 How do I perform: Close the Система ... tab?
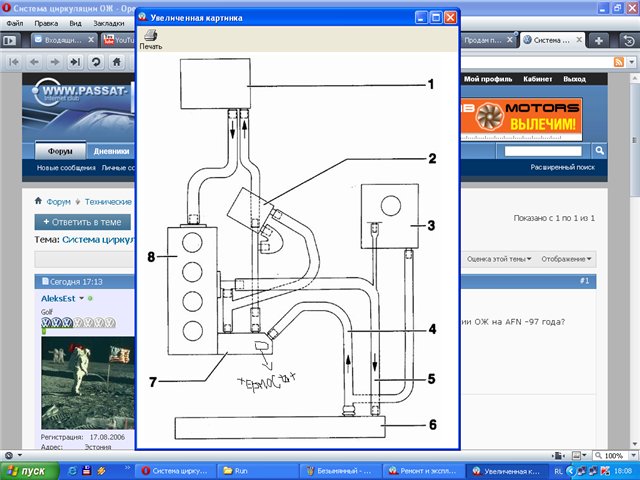point(579,40)
